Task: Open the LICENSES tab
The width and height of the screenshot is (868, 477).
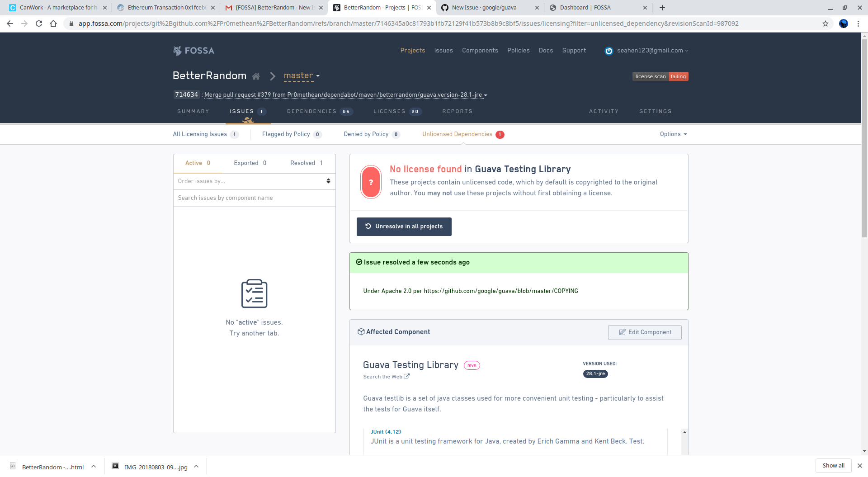Action: click(x=397, y=111)
